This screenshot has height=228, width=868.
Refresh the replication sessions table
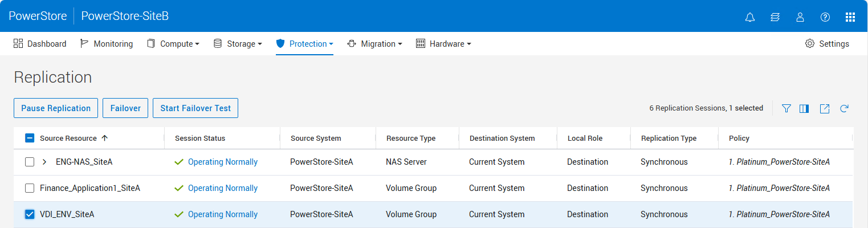845,108
